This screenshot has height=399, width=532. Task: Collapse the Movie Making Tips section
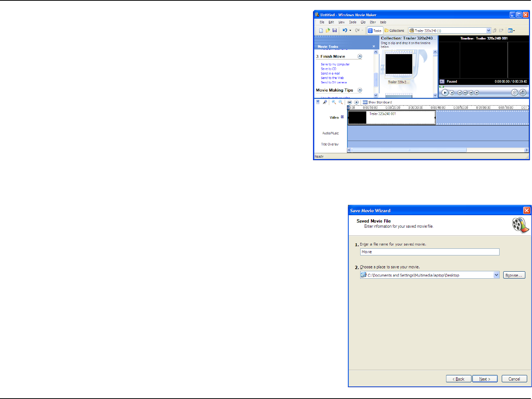360,90
